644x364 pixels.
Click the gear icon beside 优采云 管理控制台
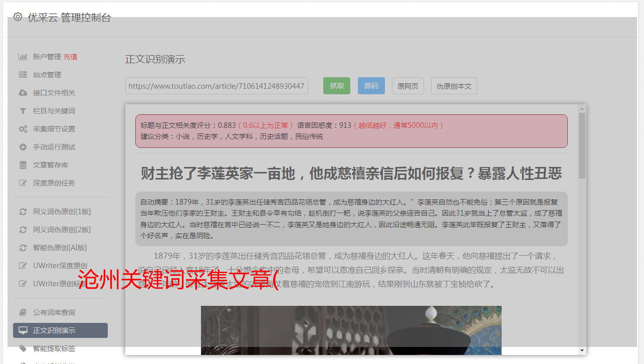click(x=18, y=17)
